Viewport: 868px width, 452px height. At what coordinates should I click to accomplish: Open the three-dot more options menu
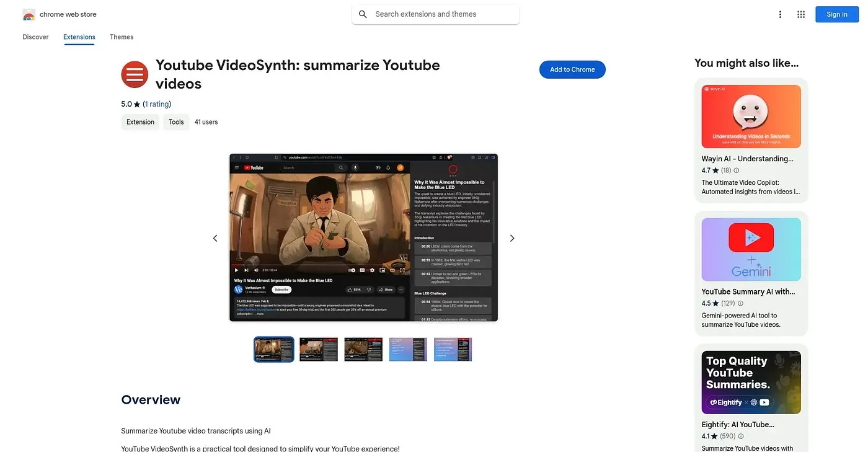780,14
